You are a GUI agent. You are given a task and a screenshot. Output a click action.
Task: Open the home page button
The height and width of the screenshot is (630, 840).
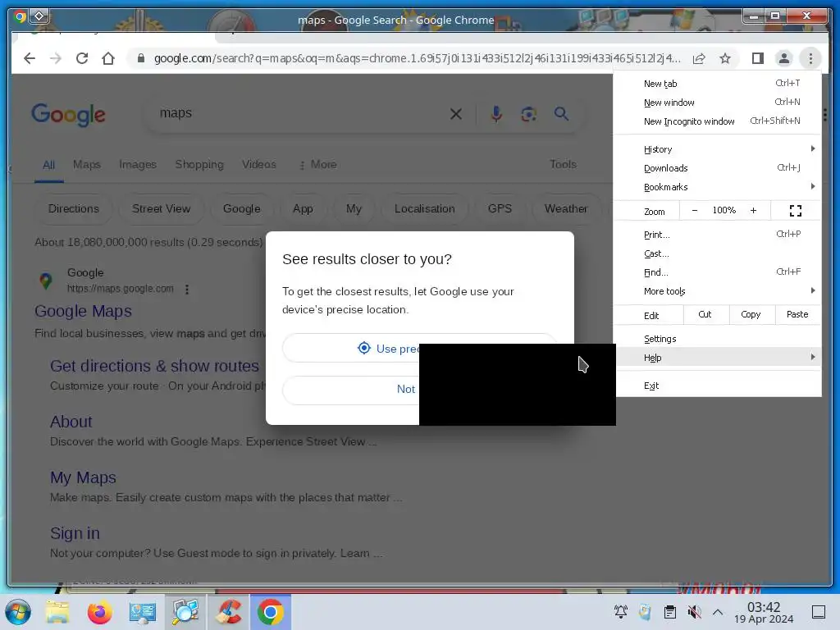[x=108, y=58]
